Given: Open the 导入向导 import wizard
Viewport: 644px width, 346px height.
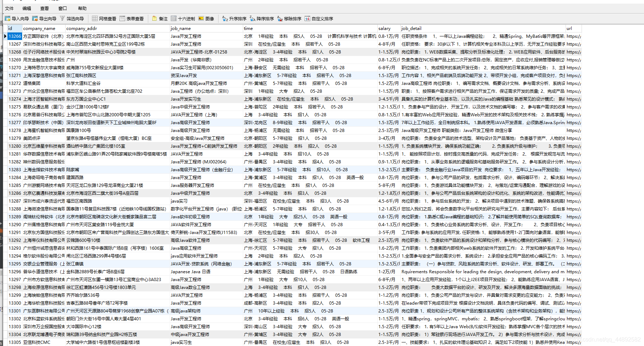Looking at the screenshot, I should point(17,19).
